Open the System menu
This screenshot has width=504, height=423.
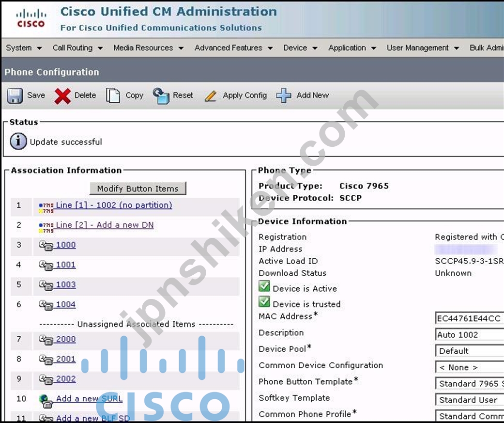(24, 48)
